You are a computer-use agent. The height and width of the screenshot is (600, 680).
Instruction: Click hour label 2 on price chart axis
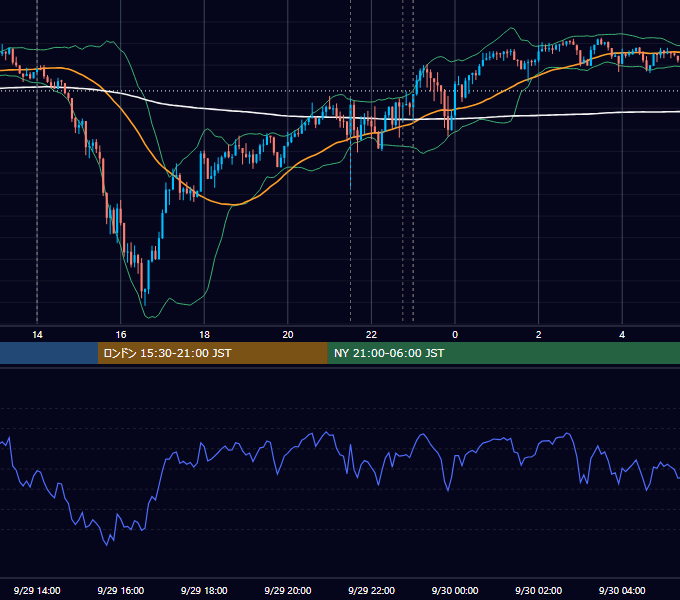[x=539, y=335]
